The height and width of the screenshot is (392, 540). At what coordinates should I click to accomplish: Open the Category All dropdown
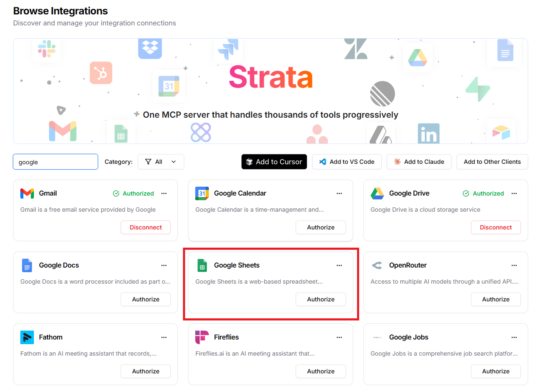tap(161, 162)
